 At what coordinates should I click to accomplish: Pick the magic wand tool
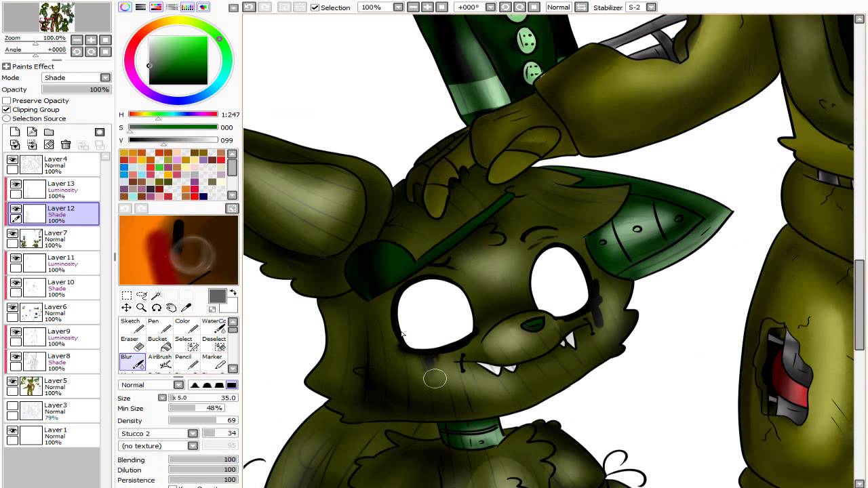click(x=157, y=296)
